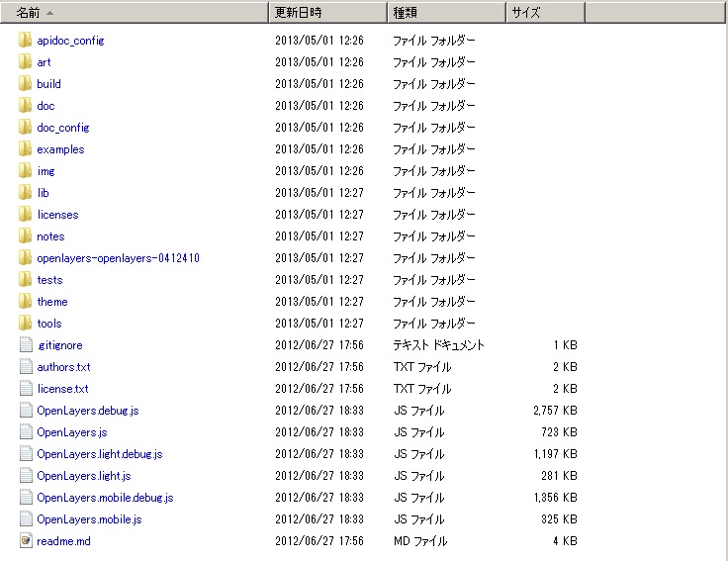Viewport: 728px width, 561px height.
Task: Toggle sort arrow in 名前 header
Action: tap(49, 13)
